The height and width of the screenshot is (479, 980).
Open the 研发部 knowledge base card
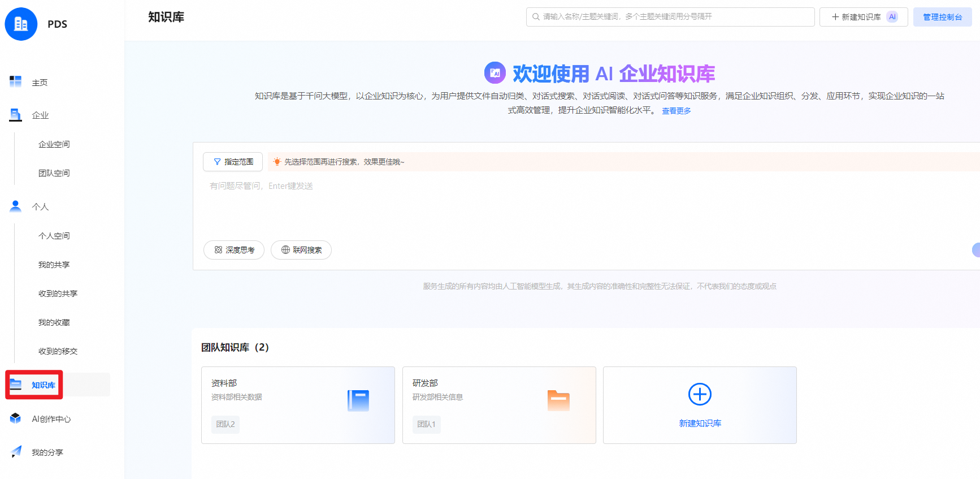coord(499,405)
